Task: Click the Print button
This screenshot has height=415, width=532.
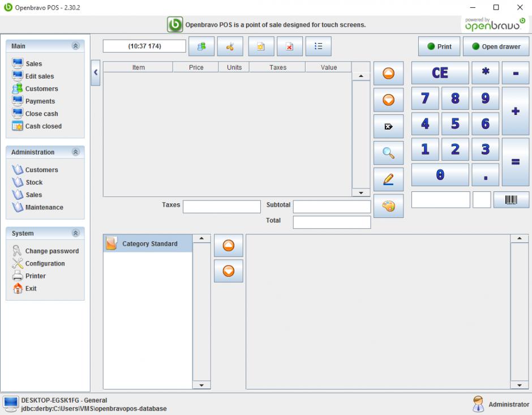Action: coord(439,46)
